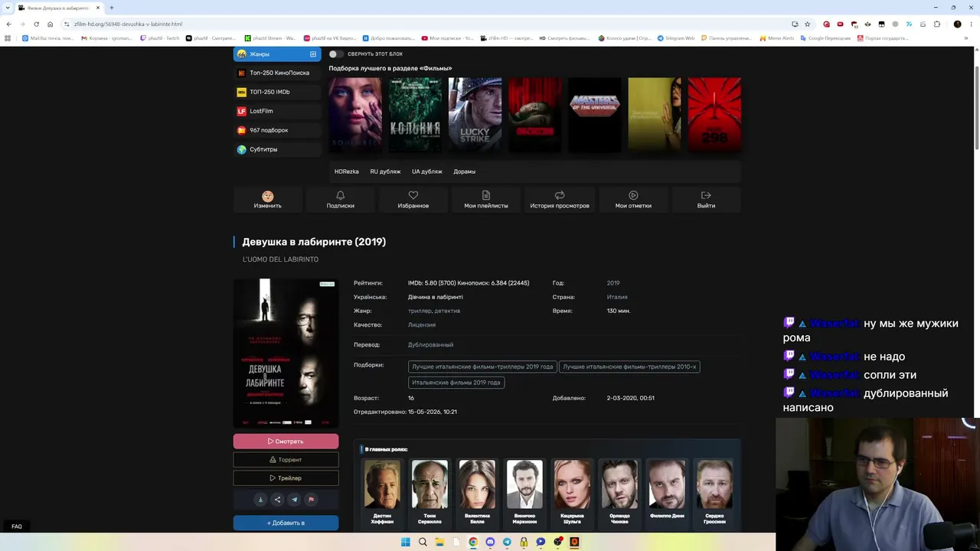This screenshot has width=980, height=551.
Task: Open a new browser tab
Action: tap(112, 8)
